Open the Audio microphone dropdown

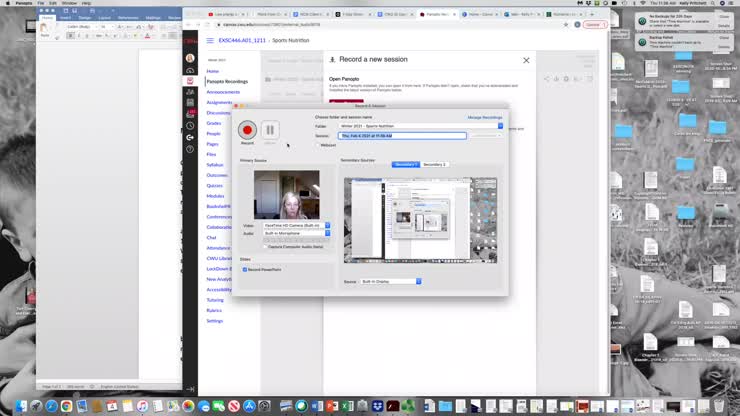pos(296,233)
